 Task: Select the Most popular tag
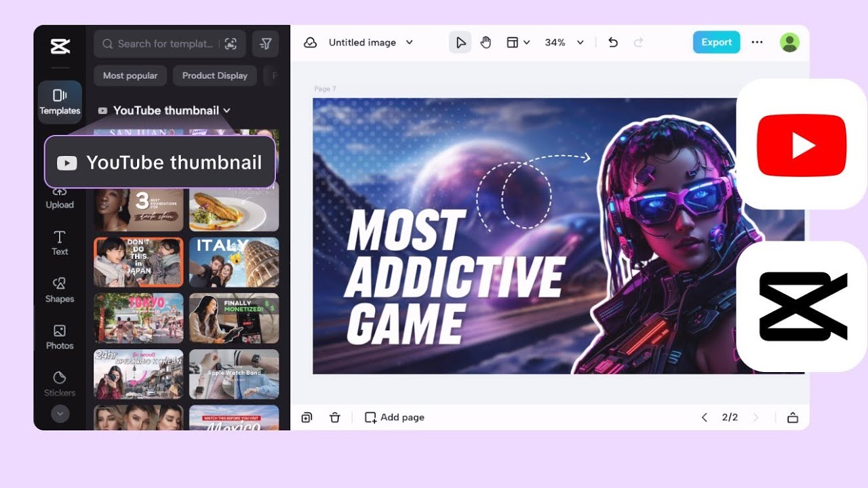pyautogui.click(x=130, y=75)
